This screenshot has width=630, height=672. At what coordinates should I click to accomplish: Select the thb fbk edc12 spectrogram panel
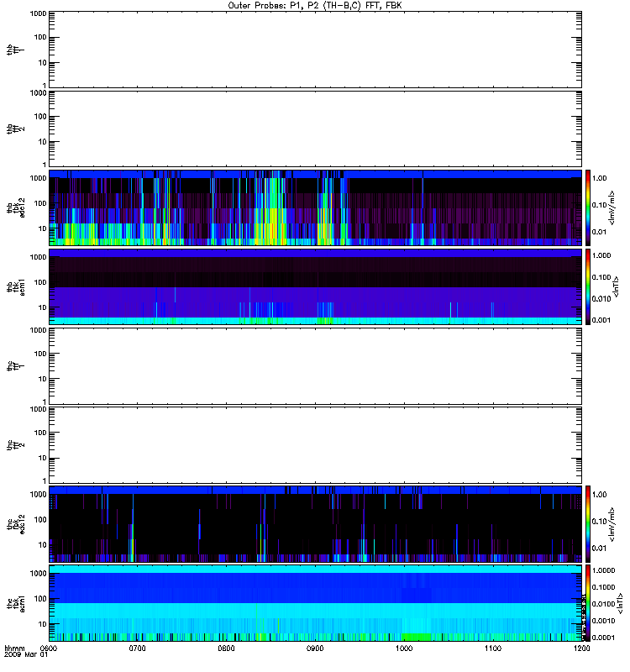pos(316,207)
